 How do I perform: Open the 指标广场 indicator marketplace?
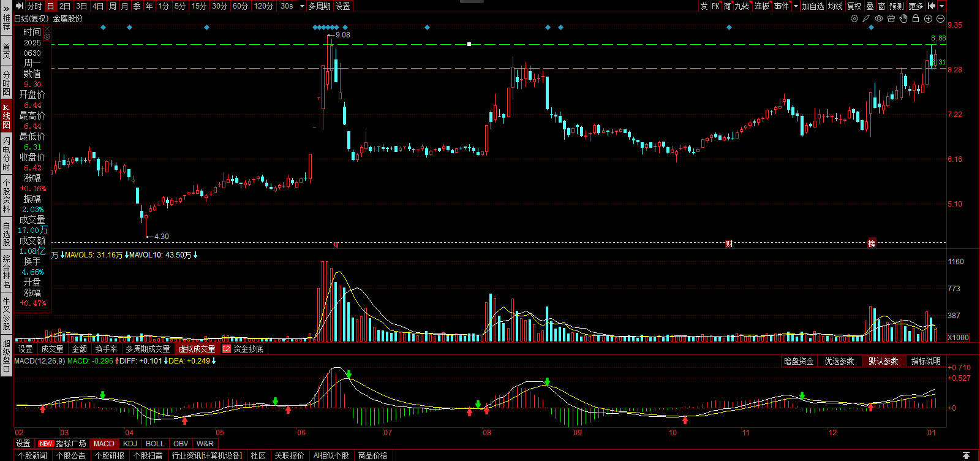pyautogui.click(x=62, y=443)
